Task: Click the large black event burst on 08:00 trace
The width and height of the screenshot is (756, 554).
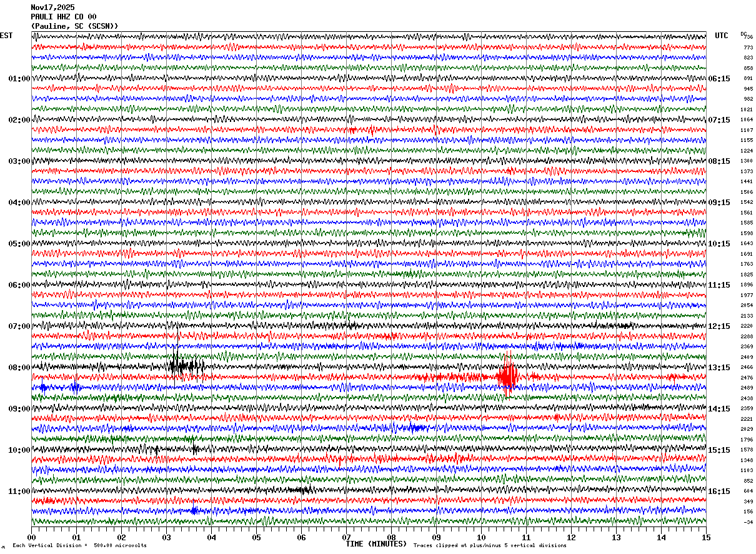Action: [186, 366]
